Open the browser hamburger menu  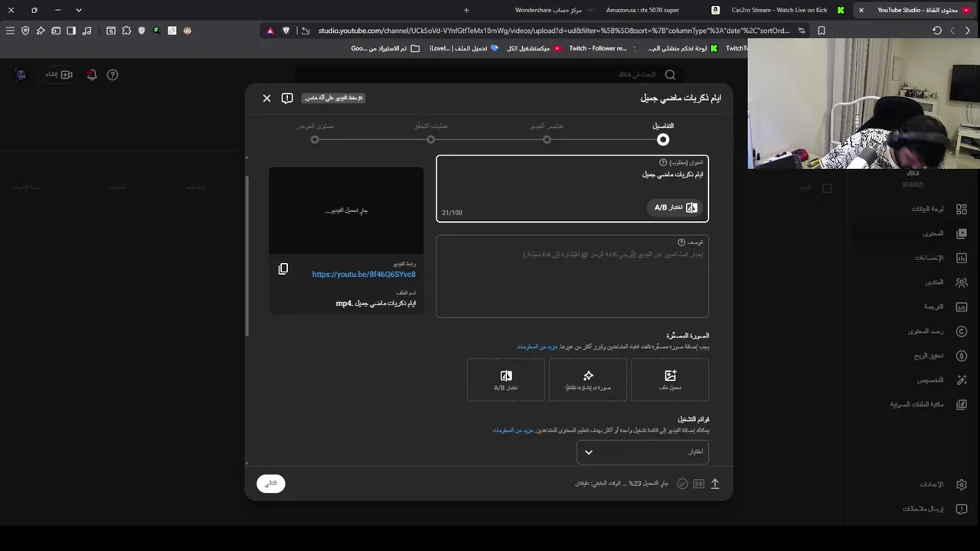click(10, 31)
